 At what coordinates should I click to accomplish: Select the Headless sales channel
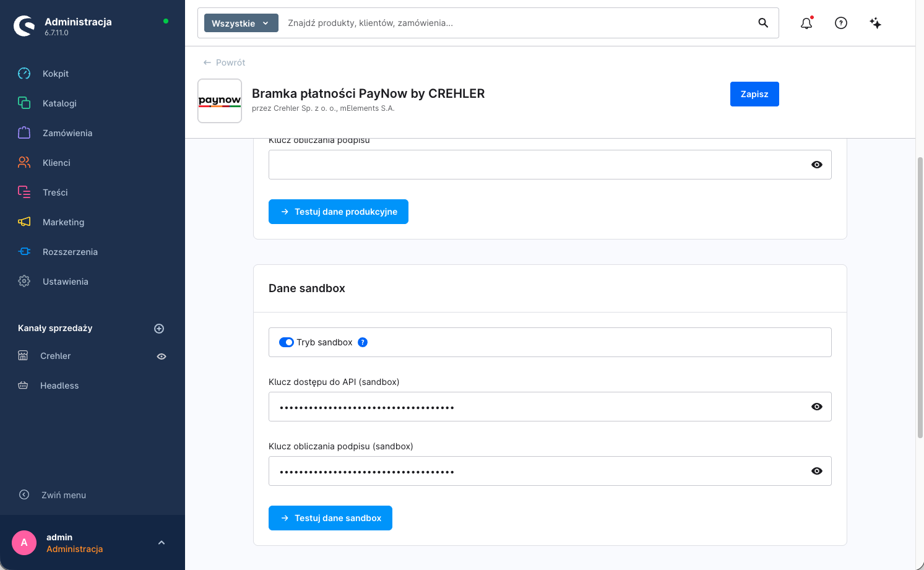point(59,386)
